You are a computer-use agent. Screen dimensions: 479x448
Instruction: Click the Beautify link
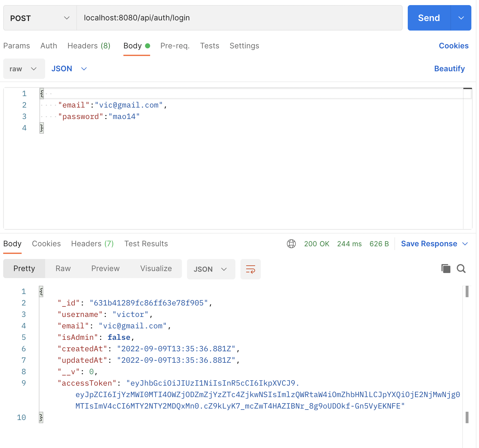pyautogui.click(x=449, y=69)
